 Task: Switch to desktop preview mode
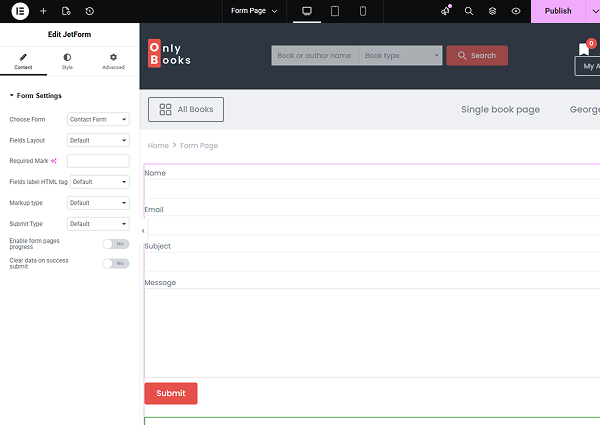coord(307,11)
